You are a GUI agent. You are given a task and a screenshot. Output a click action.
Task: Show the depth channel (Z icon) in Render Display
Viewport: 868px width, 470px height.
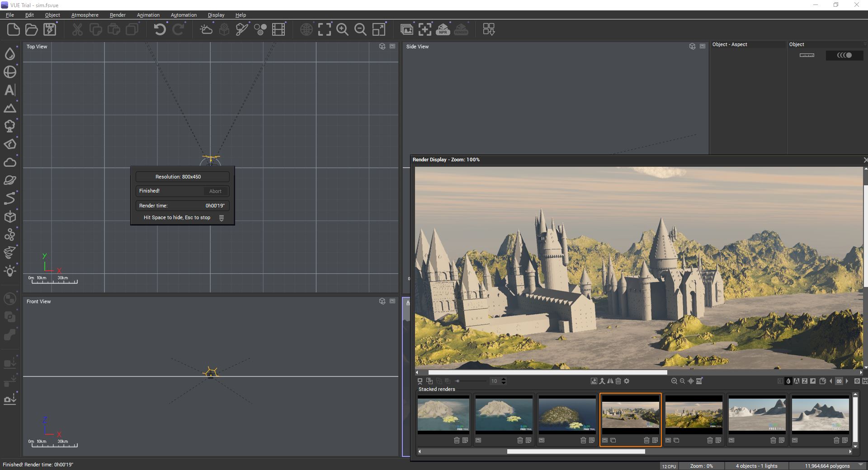coord(805,381)
